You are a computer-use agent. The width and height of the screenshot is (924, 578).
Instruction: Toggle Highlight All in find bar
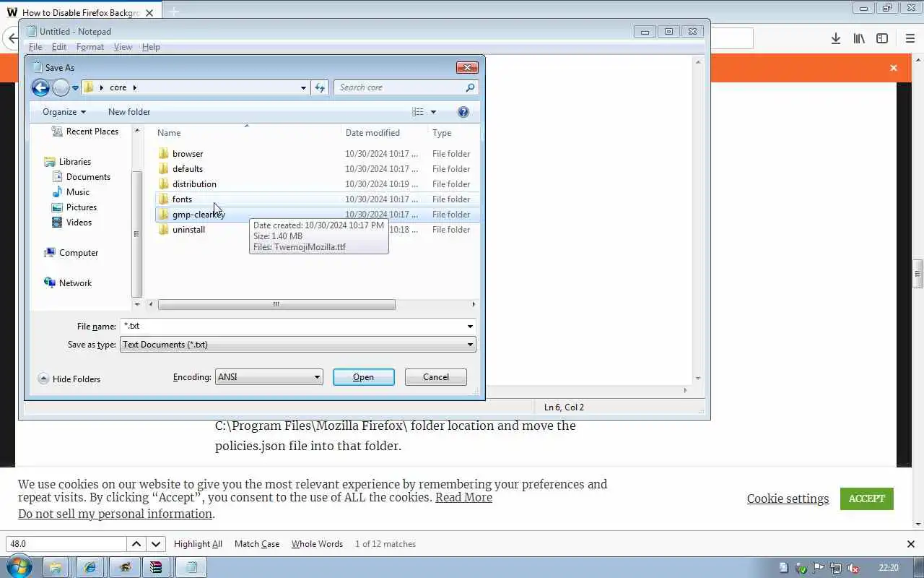pos(198,544)
